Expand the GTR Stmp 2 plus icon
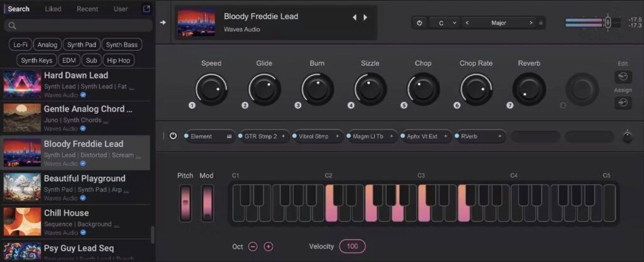 (x=284, y=136)
